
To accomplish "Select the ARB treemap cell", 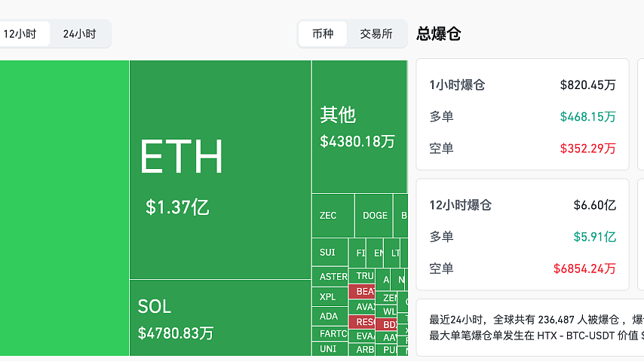I will 362,350.
